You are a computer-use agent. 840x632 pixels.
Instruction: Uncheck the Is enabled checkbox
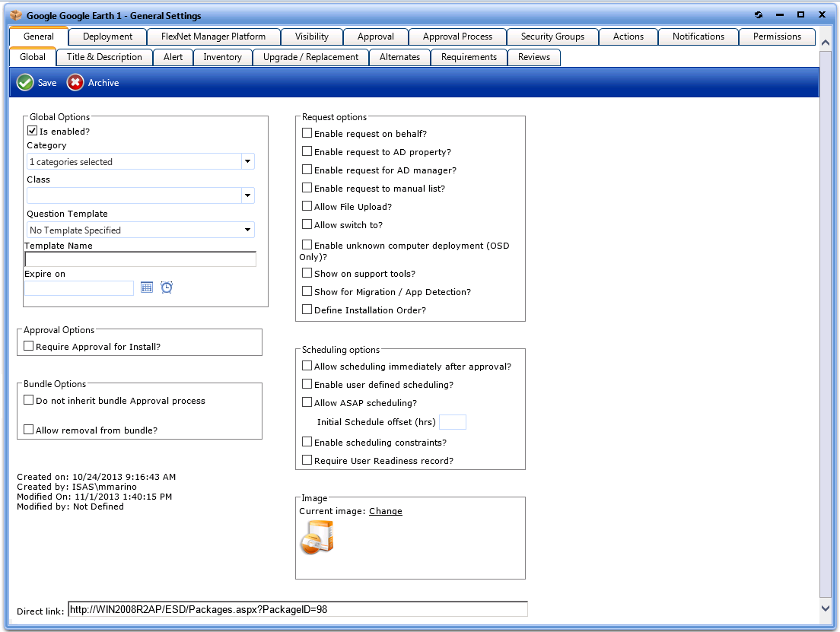(32, 130)
